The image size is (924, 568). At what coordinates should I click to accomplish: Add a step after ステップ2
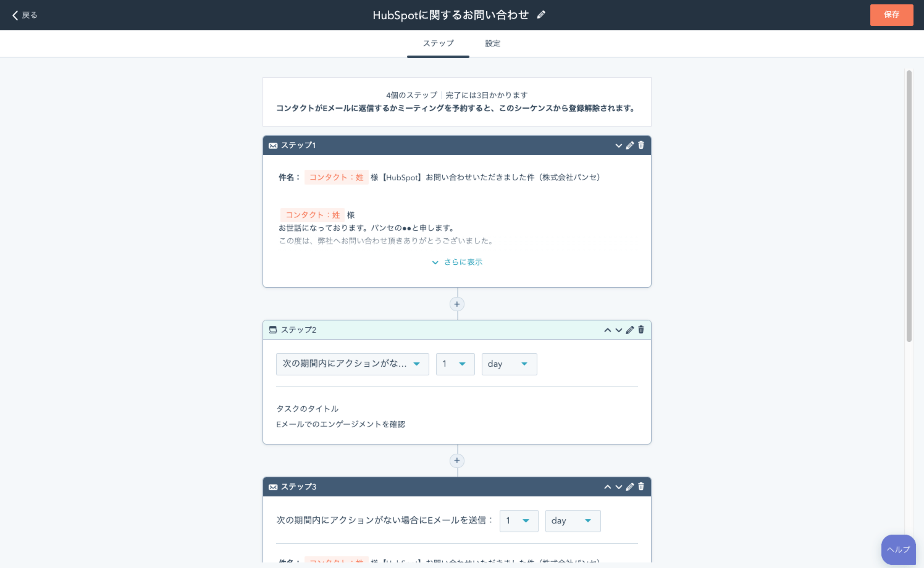[x=457, y=461]
